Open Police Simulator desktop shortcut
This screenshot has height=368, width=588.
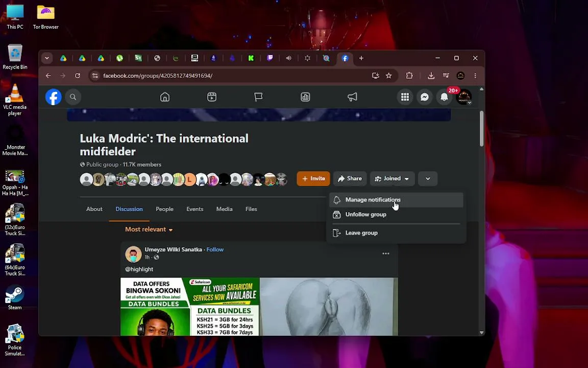(x=15, y=340)
